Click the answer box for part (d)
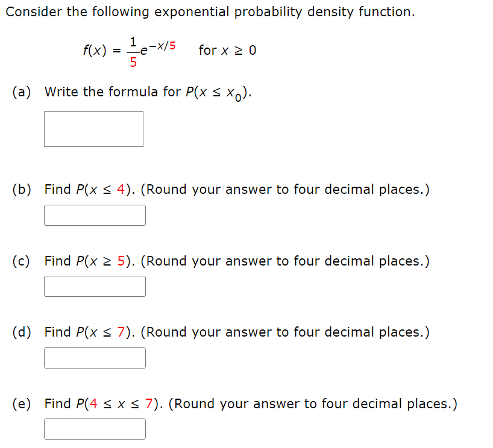 tap(95, 358)
